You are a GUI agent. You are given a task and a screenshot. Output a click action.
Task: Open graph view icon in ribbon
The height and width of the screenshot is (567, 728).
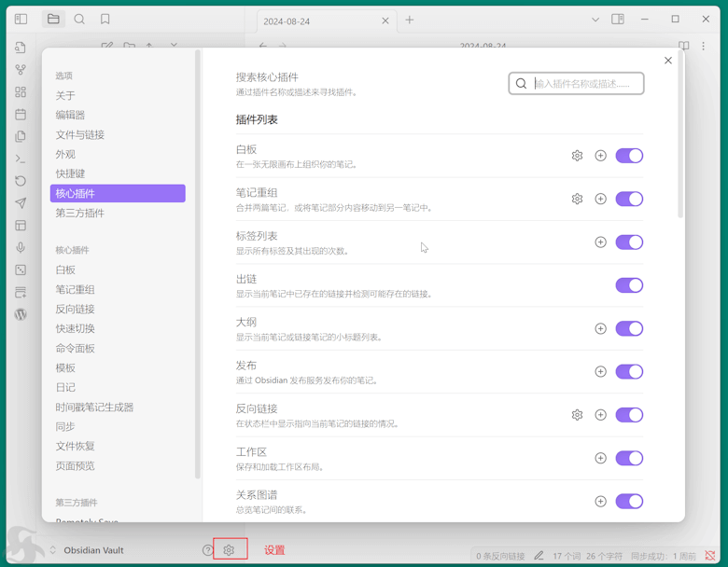pos(21,70)
